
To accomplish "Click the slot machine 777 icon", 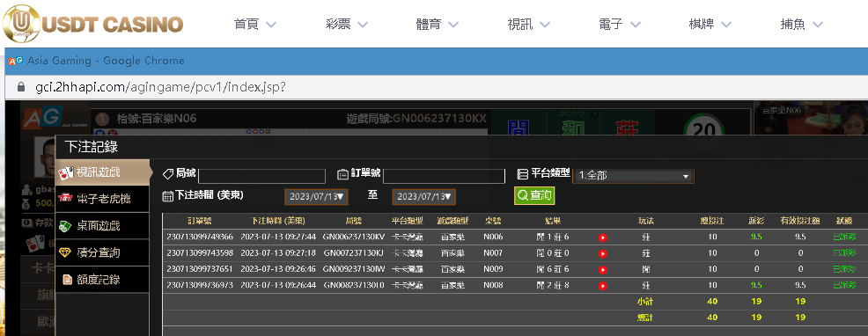I will pos(66,199).
